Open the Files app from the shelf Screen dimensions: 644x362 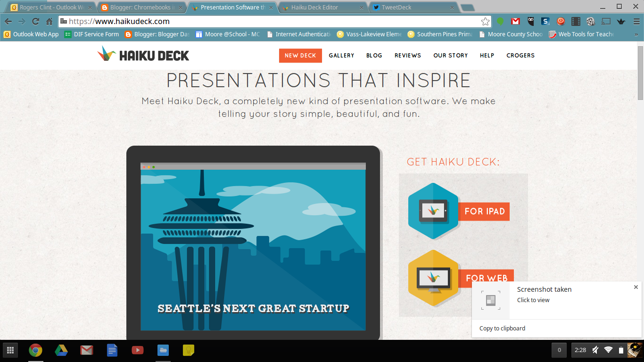pos(163,350)
